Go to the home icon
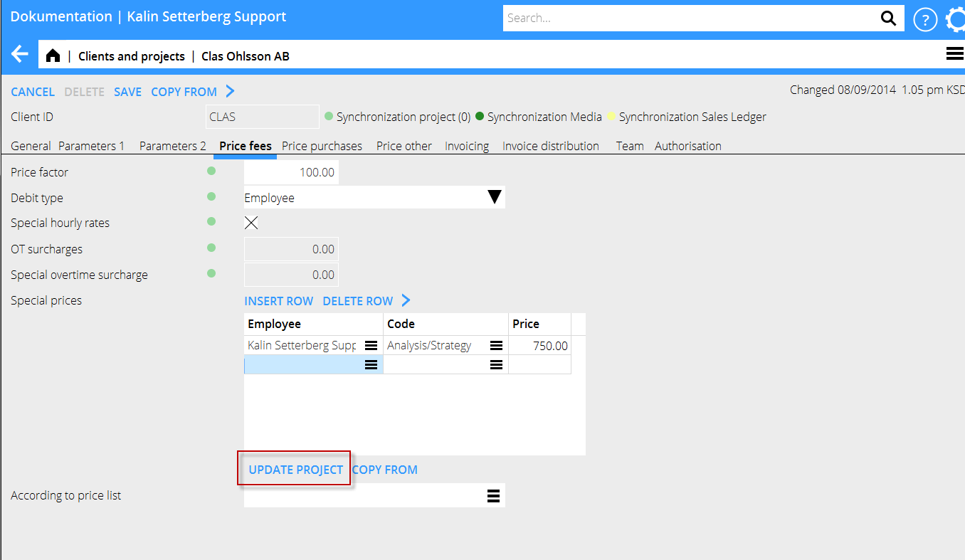The height and width of the screenshot is (560, 965). (53, 56)
